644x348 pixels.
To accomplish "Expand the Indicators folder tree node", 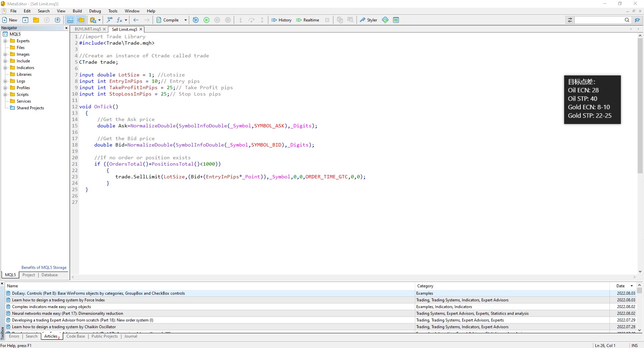I will click(x=5, y=68).
